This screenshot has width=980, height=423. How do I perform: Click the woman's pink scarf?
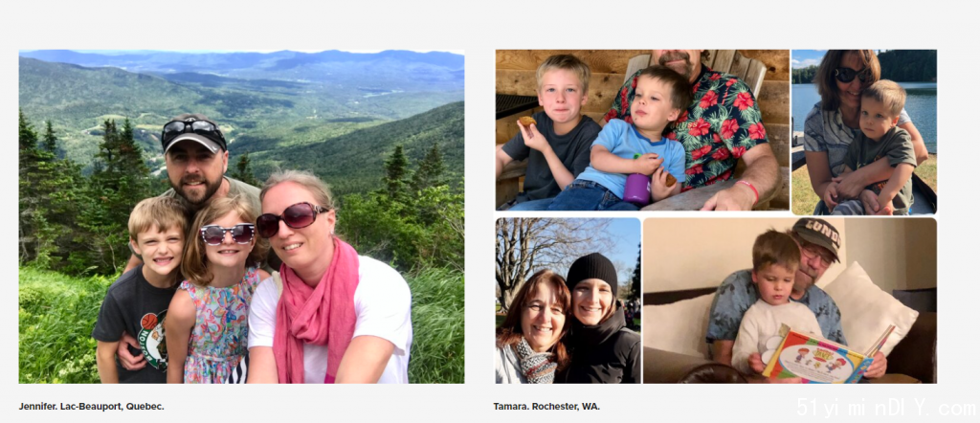point(316,309)
